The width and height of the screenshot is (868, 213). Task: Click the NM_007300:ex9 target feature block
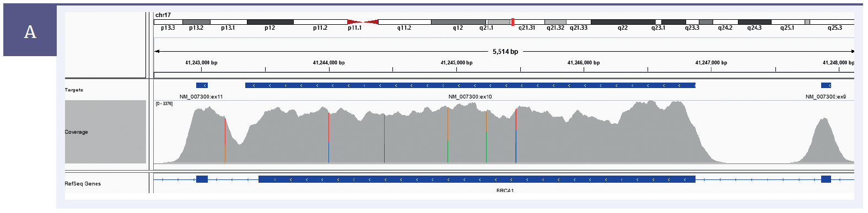[x=826, y=85]
